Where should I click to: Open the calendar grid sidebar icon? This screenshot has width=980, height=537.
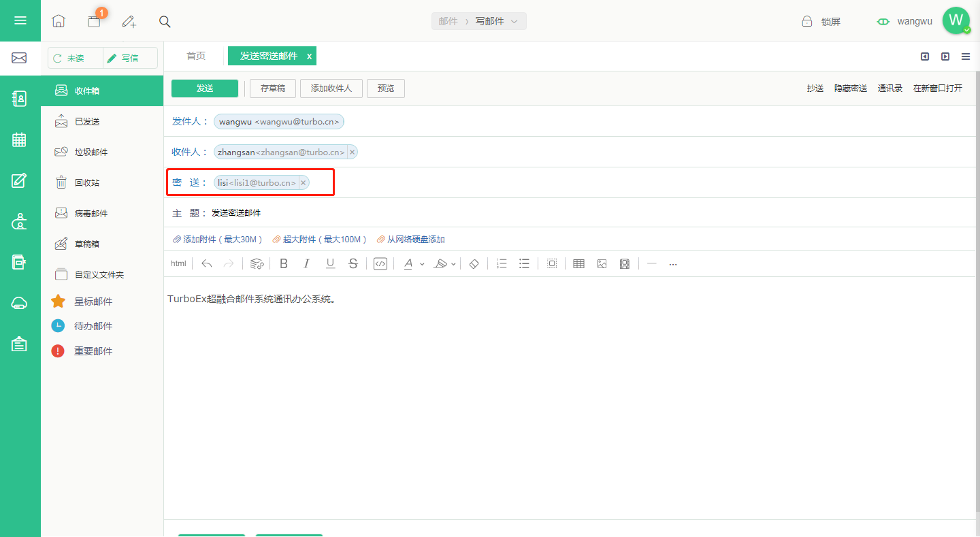point(20,140)
